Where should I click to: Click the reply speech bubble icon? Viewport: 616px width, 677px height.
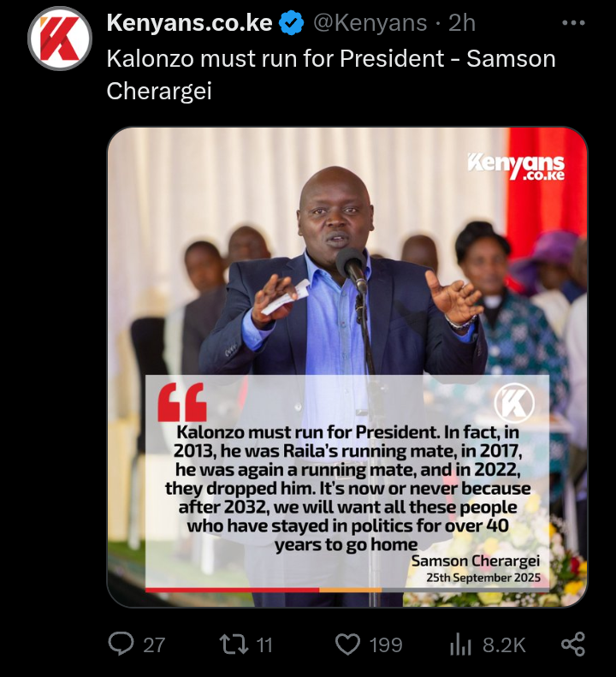click(121, 644)
